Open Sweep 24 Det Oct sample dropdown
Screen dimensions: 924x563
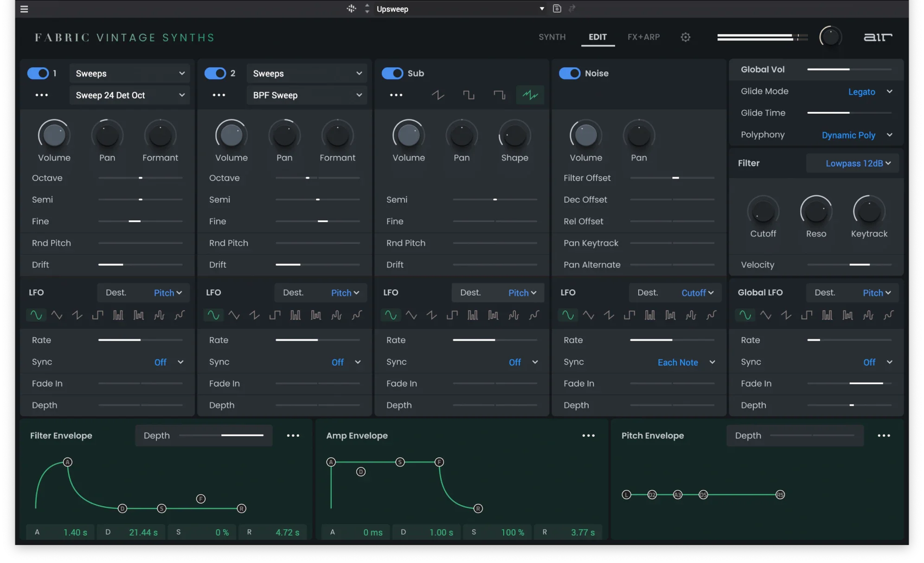[130, 95]
